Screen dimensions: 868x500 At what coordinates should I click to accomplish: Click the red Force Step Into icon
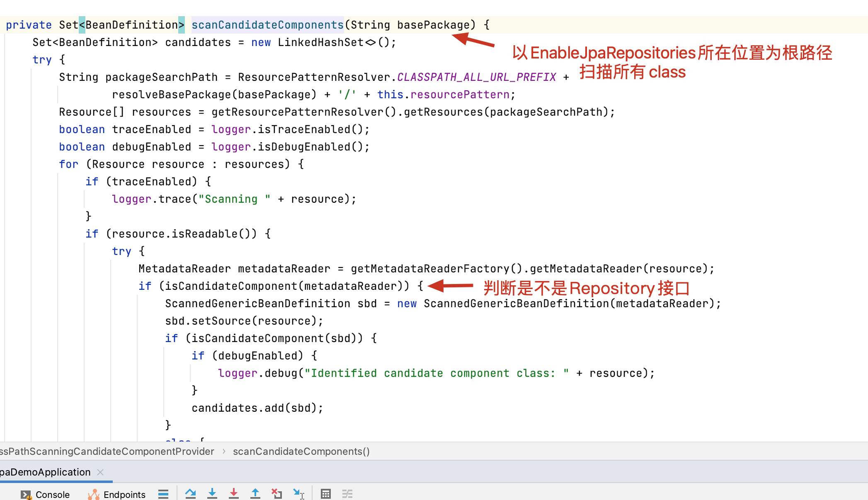click(234, 493)
